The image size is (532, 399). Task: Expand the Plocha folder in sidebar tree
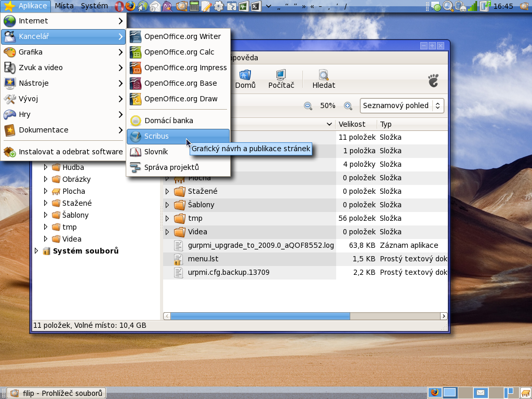tap(46, 191)
